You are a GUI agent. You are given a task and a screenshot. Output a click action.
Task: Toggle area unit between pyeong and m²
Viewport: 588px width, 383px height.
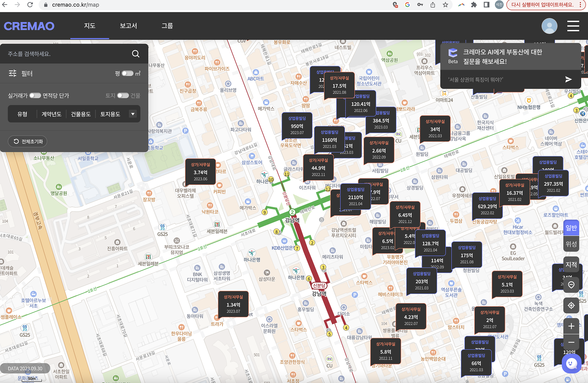pos(128,73)
